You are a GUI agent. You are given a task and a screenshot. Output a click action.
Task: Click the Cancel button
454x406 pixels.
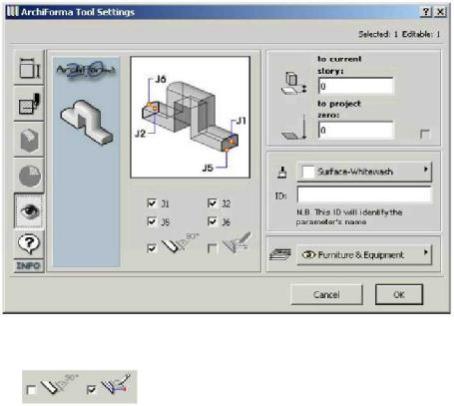click(327, 294)
